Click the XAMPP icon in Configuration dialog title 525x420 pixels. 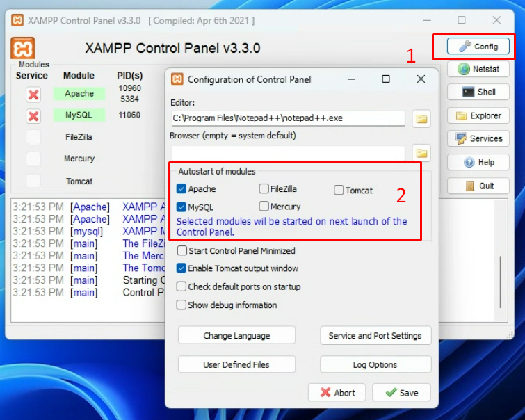(177, 79)
